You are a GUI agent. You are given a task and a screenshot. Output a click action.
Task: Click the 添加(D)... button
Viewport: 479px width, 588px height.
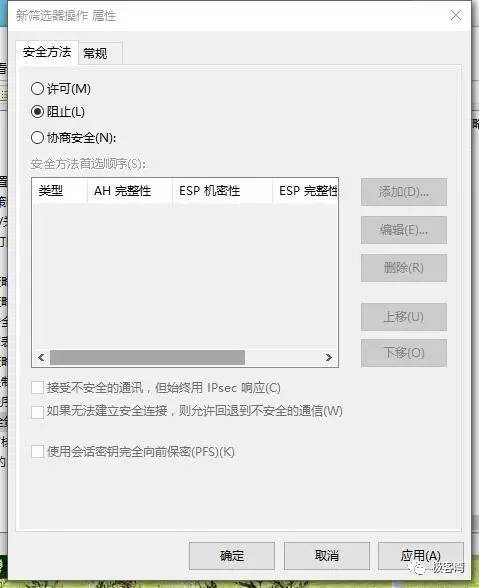point(404,192)
